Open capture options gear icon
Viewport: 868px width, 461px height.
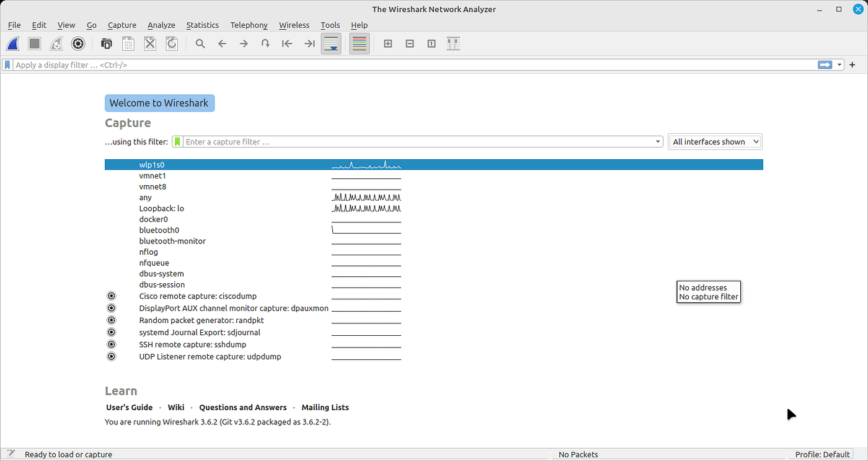[x=78, y=43]
